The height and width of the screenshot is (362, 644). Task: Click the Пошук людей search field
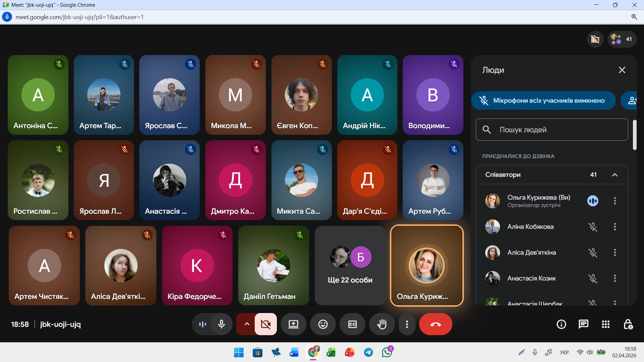click(x=552, y=130)
